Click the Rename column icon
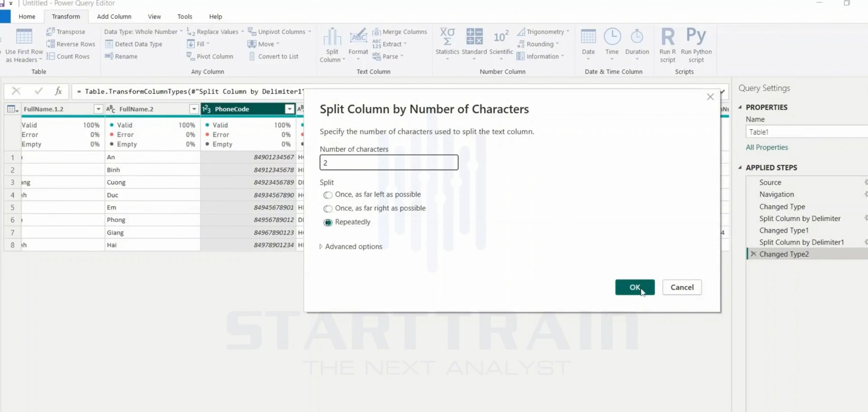Image resolution: width=868 pixels, height=412 pixels. click(x=109, y=56)
